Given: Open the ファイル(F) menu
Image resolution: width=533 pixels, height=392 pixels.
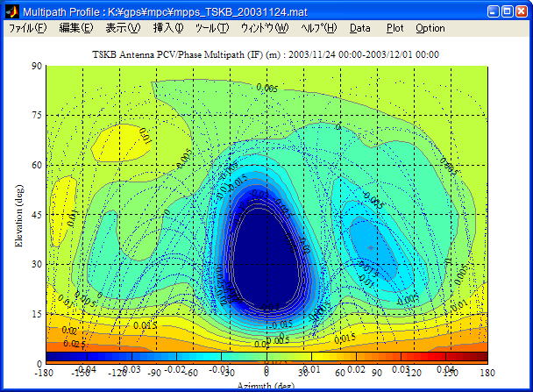Looking at the screenshot, I should coord(28,28).
